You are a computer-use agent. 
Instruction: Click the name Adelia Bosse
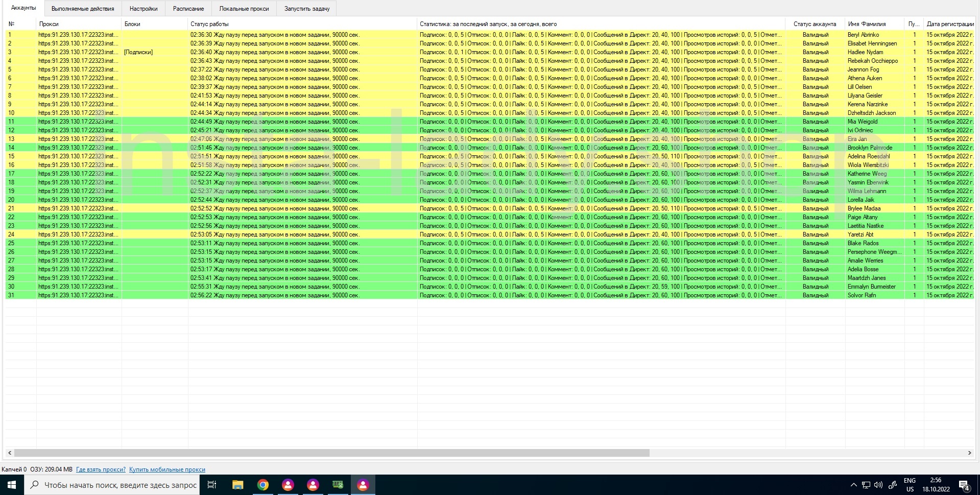pos(863,269)
